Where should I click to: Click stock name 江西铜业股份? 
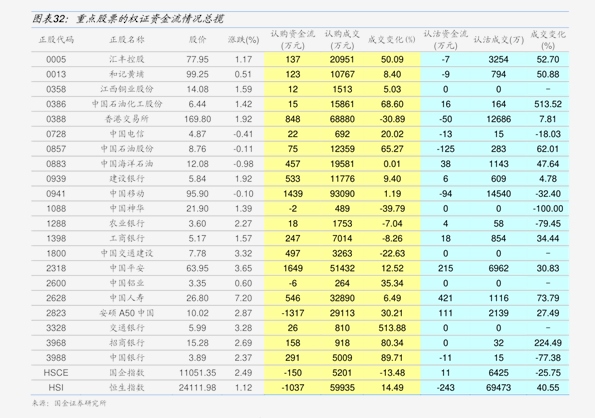127,89
